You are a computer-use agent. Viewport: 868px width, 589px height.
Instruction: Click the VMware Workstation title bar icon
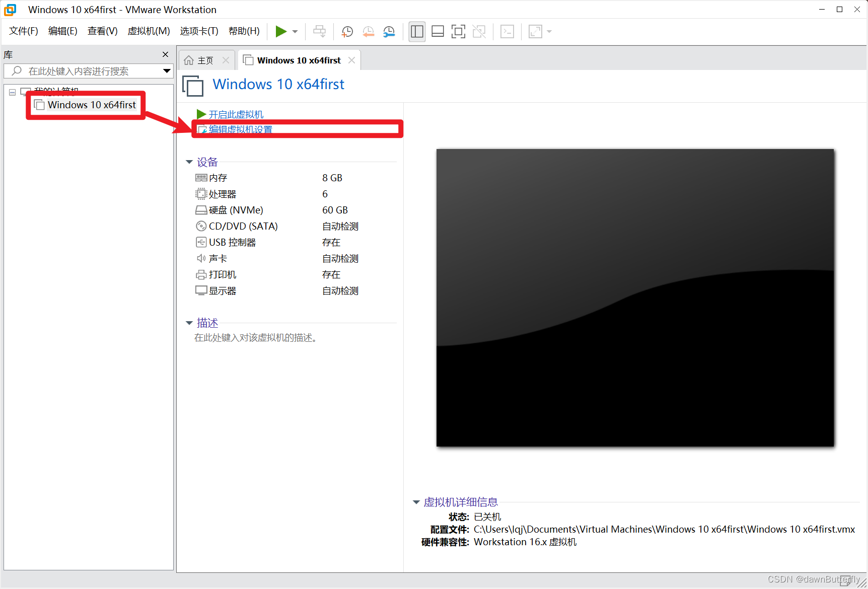tap(10, 10)
